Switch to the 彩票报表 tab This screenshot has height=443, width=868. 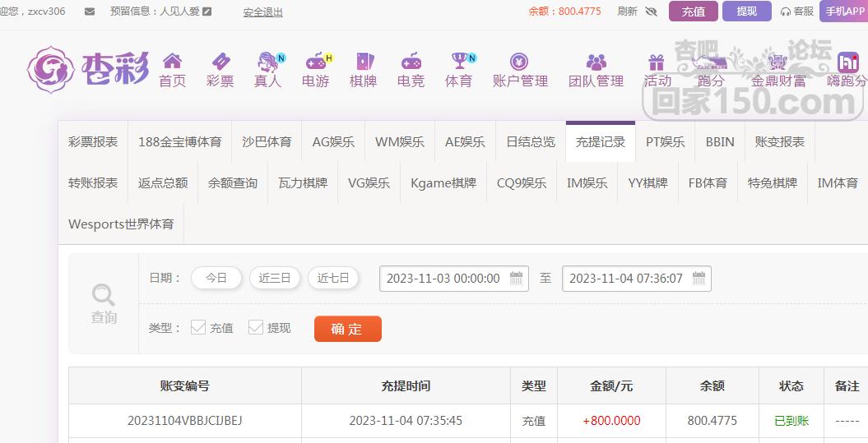click(93, 141)
